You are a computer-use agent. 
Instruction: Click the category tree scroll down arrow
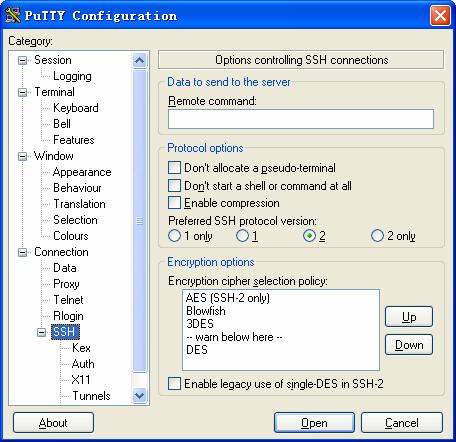point(139,396)
